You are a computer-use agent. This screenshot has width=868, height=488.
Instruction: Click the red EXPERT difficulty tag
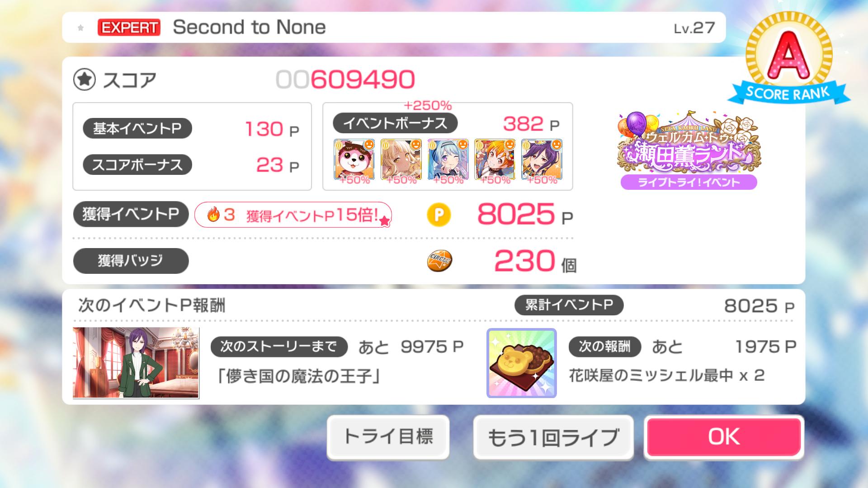click(x=129, y=28)
